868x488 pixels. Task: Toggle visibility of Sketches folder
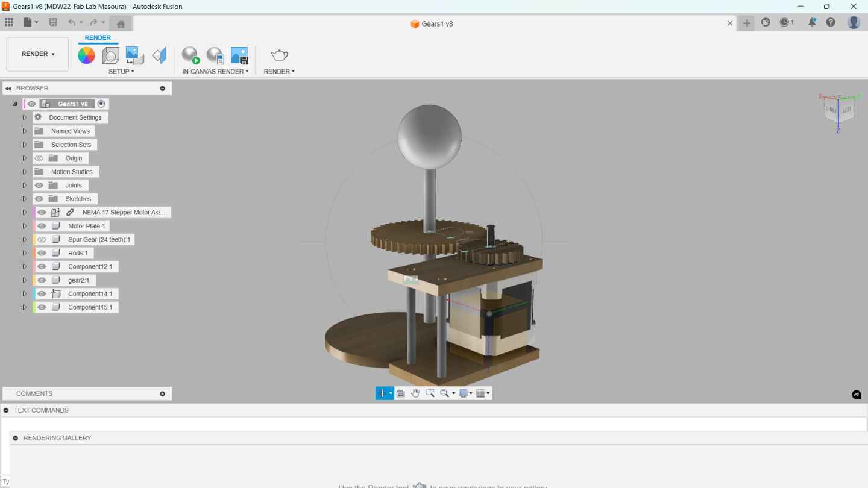pos(39,199)
